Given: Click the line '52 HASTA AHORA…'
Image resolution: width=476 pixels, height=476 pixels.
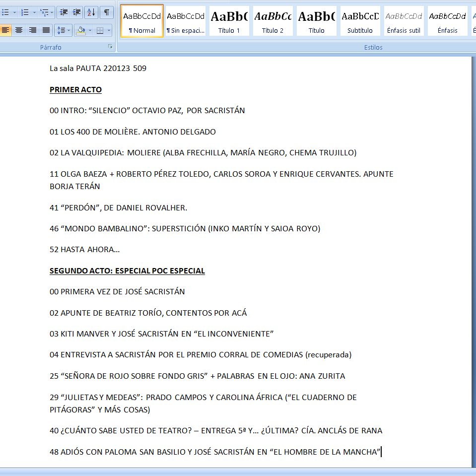Looking at the screenshot, I should pos(85,250).
